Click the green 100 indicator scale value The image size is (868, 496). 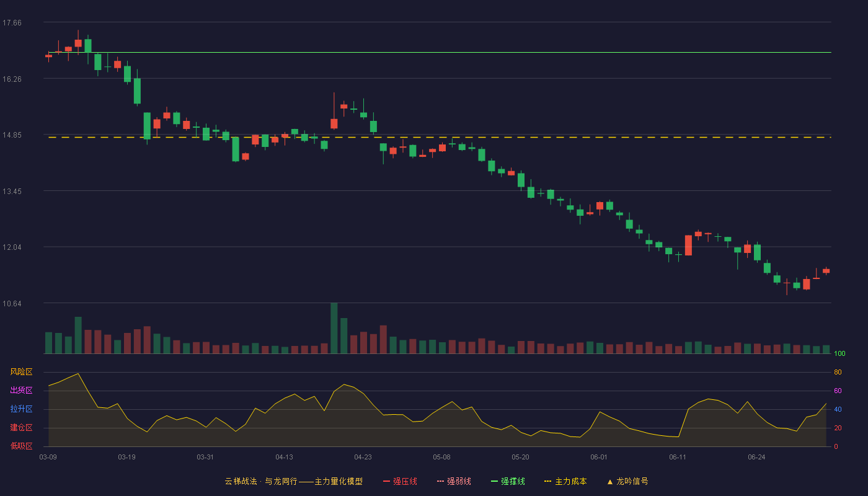(839, 354)
